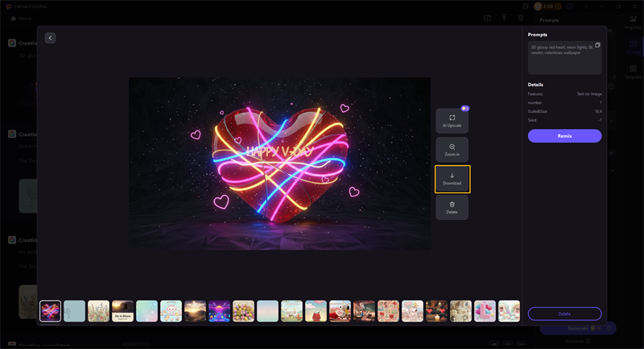Click the 3120 coin balance
This screenshot has width=644, height=349.
[548, 6]
